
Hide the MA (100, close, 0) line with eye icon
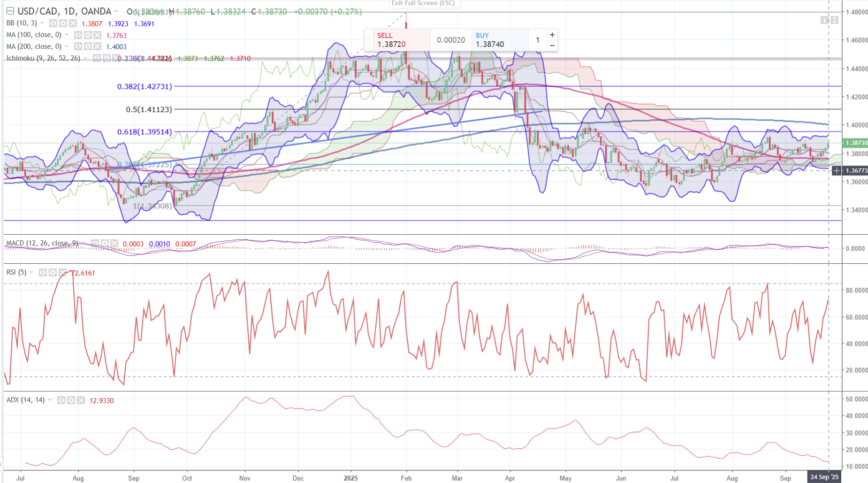[x=78, y=35]
